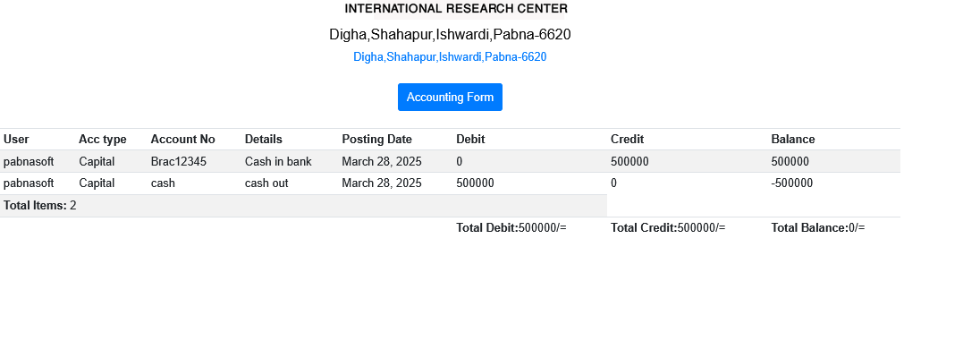Click the Acc type column header
The height and width of the screenshot is (358, 980).
click(103, 139)
